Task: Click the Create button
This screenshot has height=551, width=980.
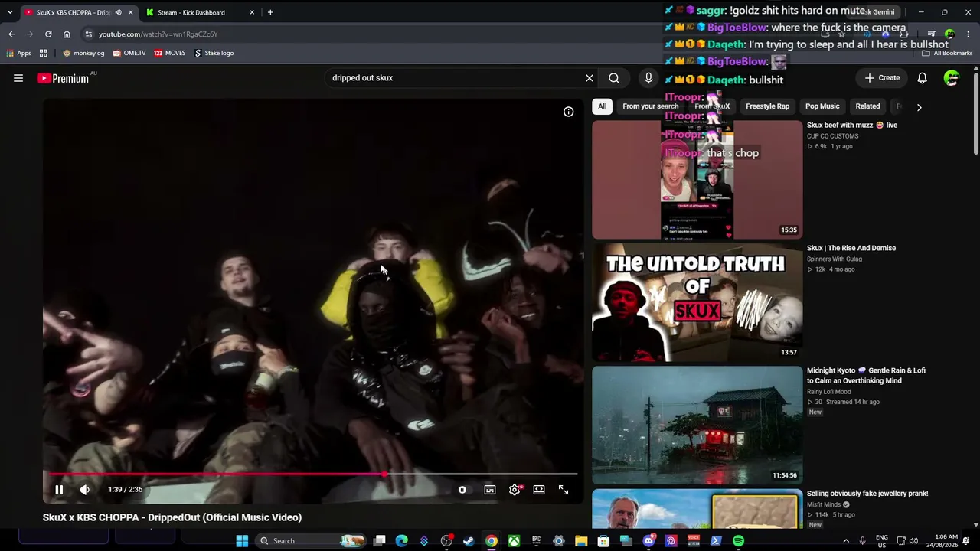Action: (883, 78)
